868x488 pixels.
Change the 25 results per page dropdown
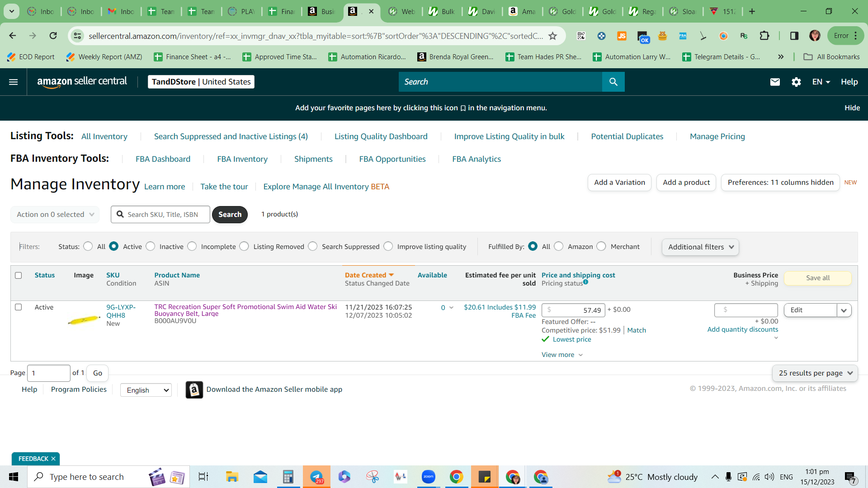815,373
